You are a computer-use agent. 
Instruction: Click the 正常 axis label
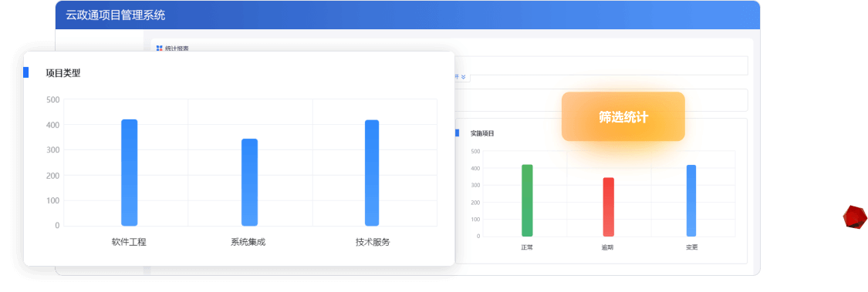pos(527,247)
